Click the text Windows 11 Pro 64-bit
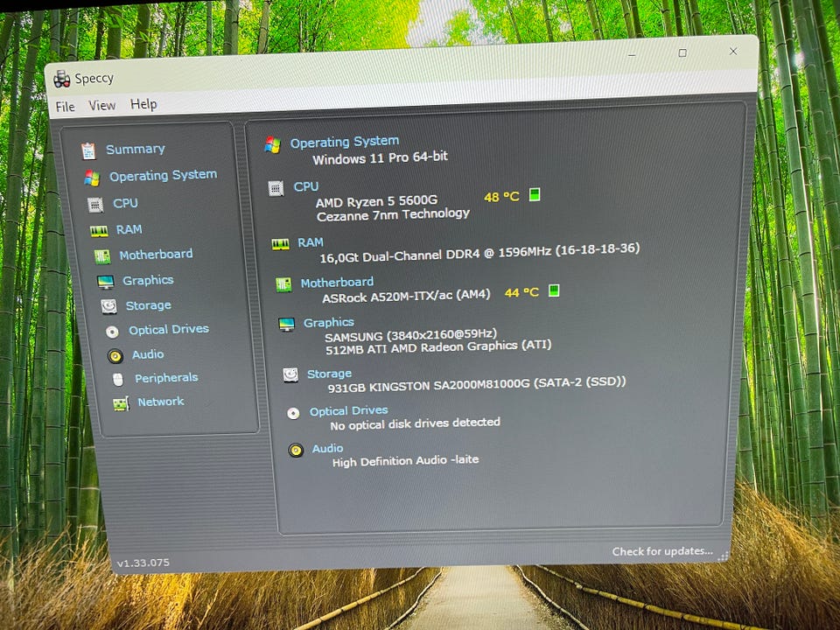840x630 pixels. (380, 157)
